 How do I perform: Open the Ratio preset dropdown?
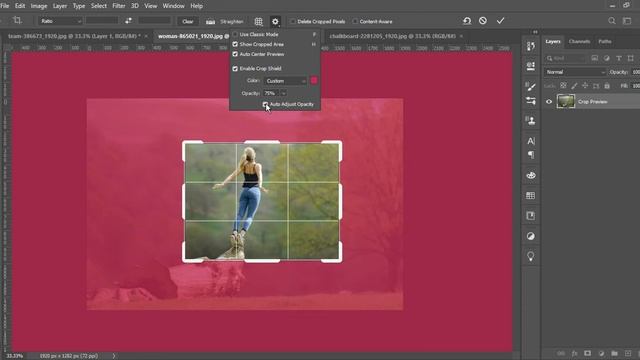[60, 21]
